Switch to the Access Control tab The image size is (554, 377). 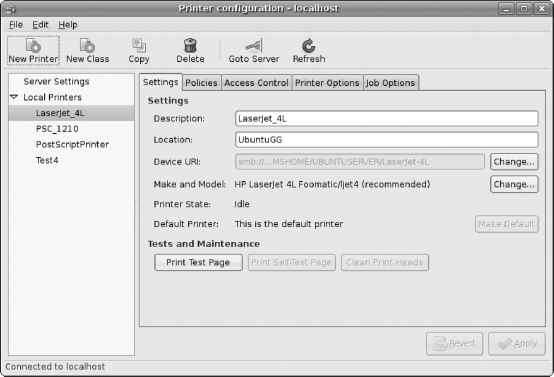(x=257, y=83)
